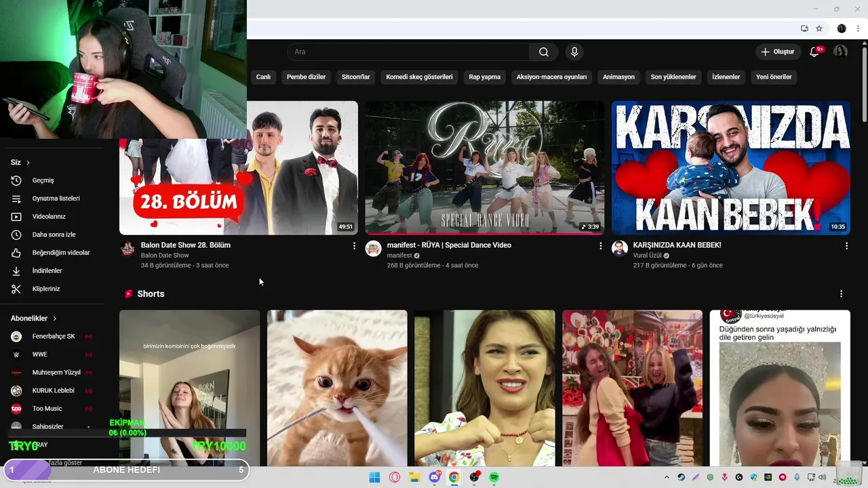Select the Aksiyon-macera oyunları chip
868x488 pixels.
pos(551,77)
